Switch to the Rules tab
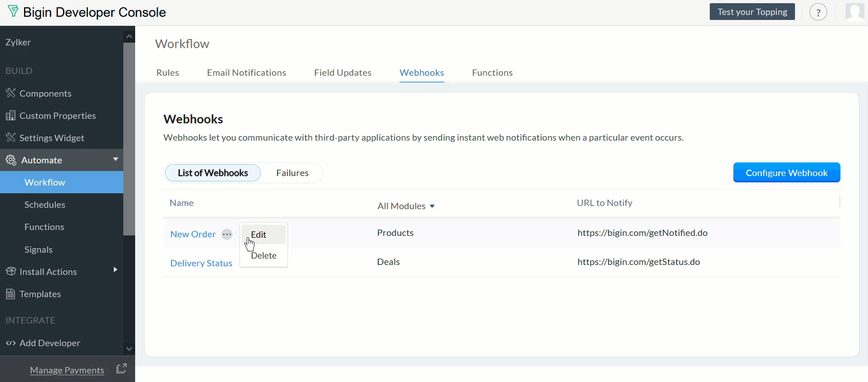Viewport: 868px width, 382px height. coord(168,73)
